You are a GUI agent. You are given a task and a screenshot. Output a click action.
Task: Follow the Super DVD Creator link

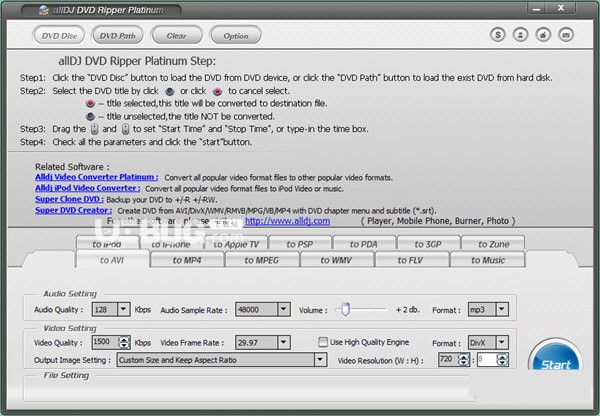[x=73, y=210]
